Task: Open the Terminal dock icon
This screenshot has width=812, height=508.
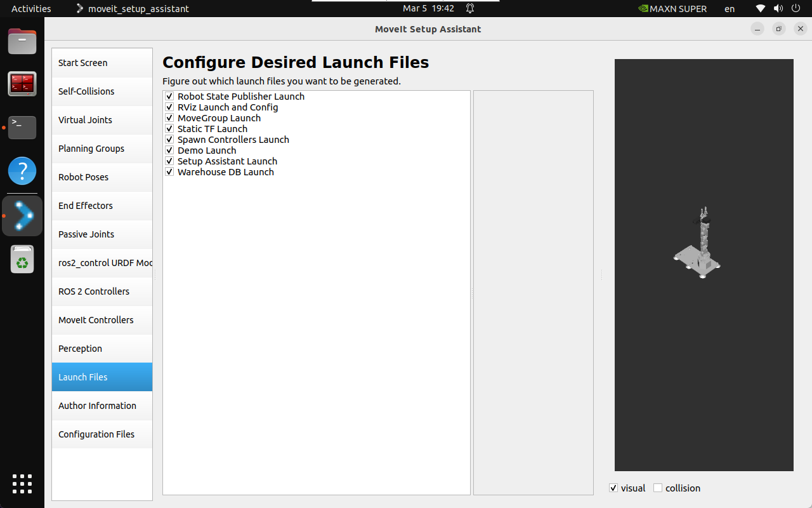Action: tap(22, 128)
